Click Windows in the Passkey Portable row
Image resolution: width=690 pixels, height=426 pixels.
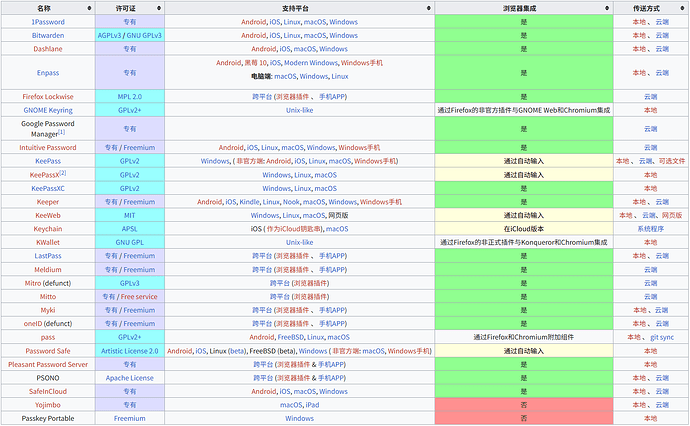pyautogui.click(x=300, y=419)
